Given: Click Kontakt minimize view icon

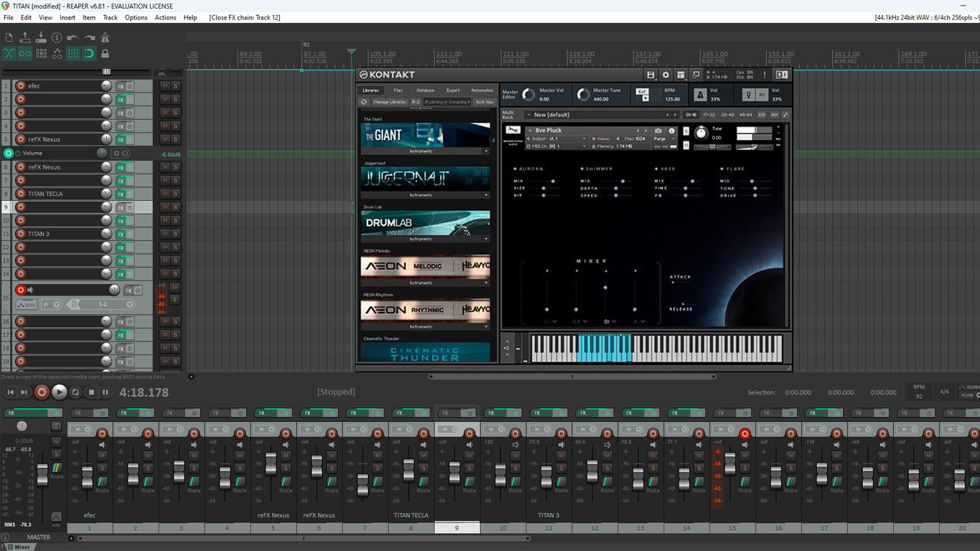Looking at the screenshot, I should click(696, 75).
